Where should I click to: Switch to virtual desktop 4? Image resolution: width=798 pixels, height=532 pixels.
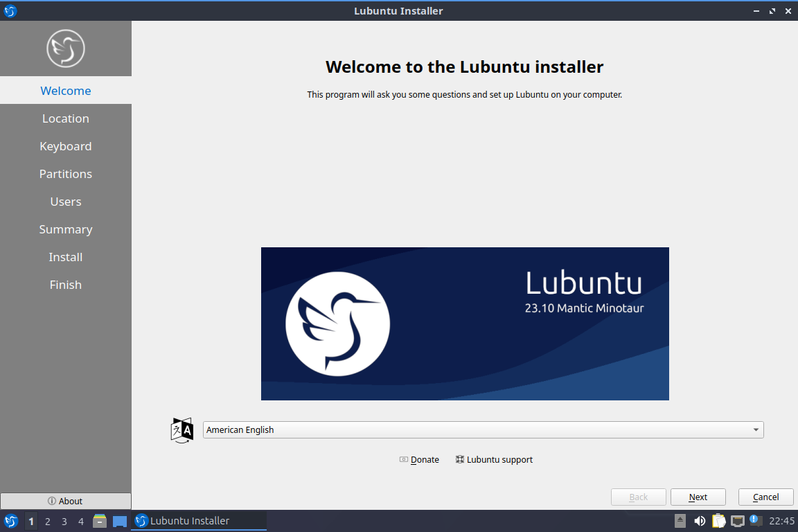(x=81, y=521)
